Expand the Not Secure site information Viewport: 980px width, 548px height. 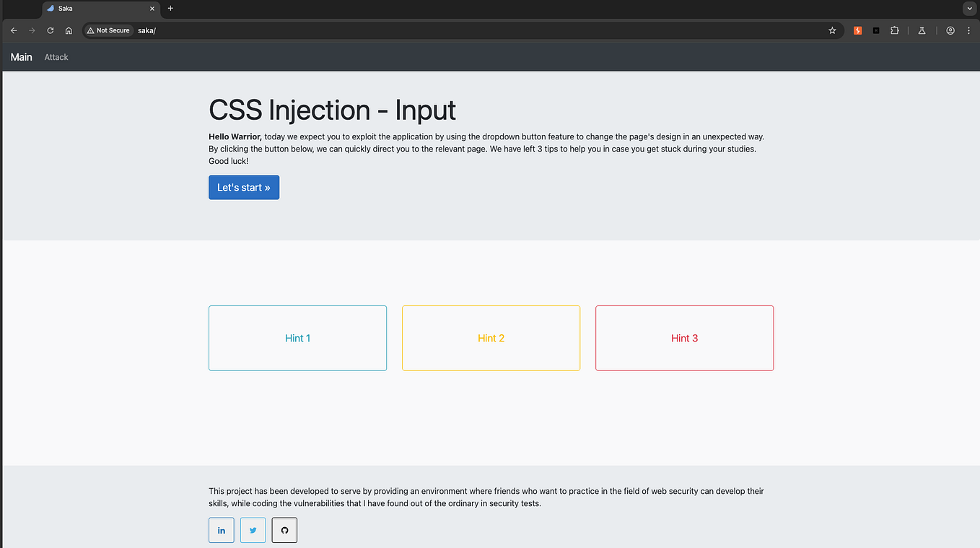click(x=108, y=30)
